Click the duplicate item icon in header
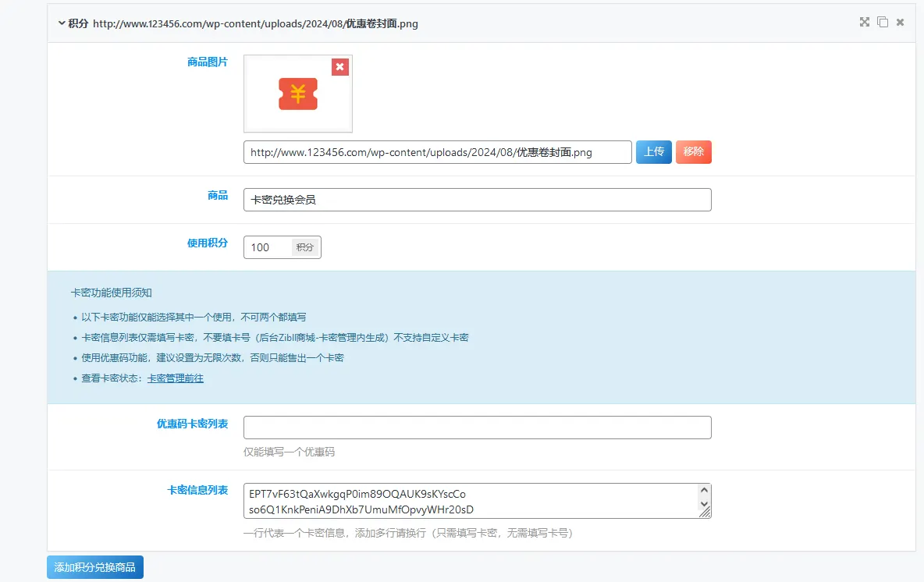This screenshot has height=582, width=924. 883,22
